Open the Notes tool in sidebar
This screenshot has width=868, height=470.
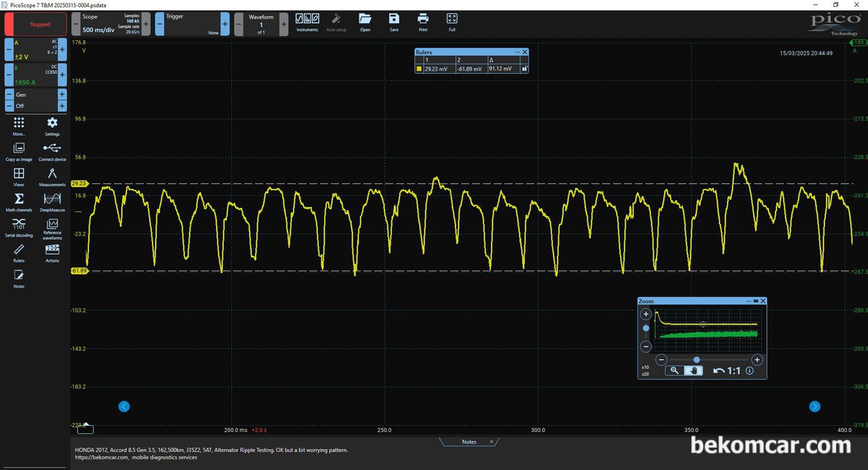pos(19,279)
